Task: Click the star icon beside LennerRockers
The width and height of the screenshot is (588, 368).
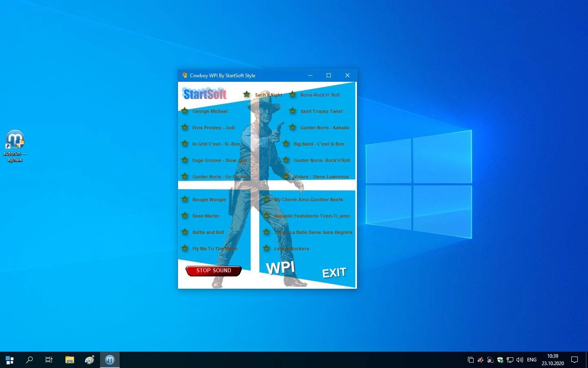Action: pyautogui.click(x=266, y=248)
